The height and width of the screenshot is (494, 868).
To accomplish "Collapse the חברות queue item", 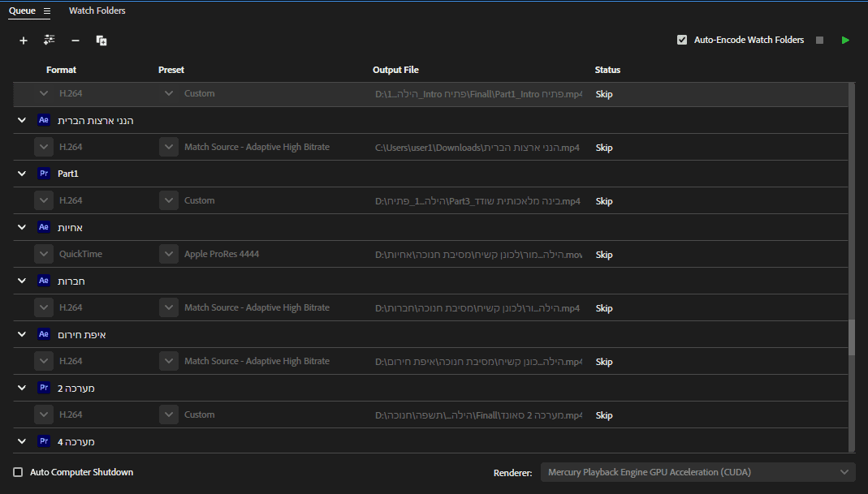I will click(x=21, y=281).
